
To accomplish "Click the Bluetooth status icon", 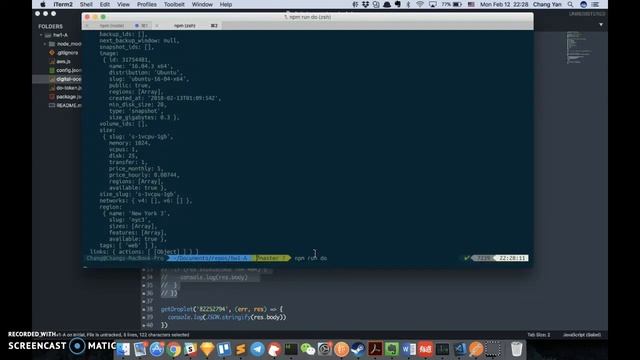I will pos(408,4).
